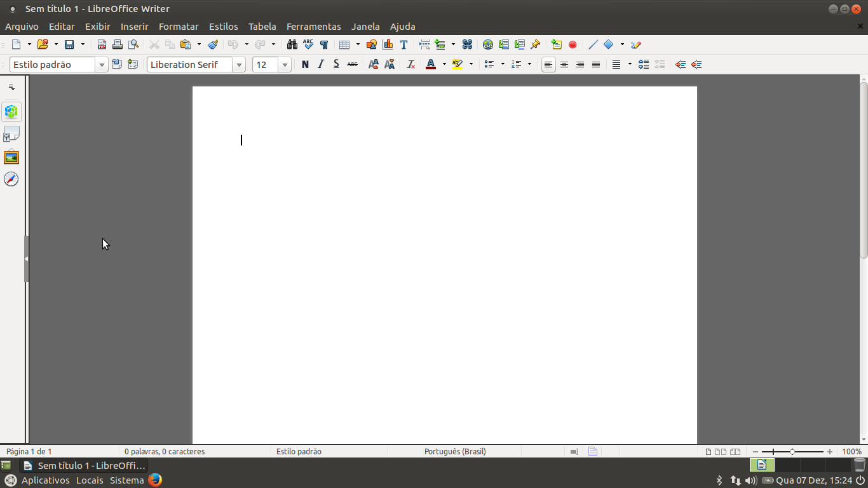868x488 pixels.
Task: Increase the font size
Action: click(374, 64)
